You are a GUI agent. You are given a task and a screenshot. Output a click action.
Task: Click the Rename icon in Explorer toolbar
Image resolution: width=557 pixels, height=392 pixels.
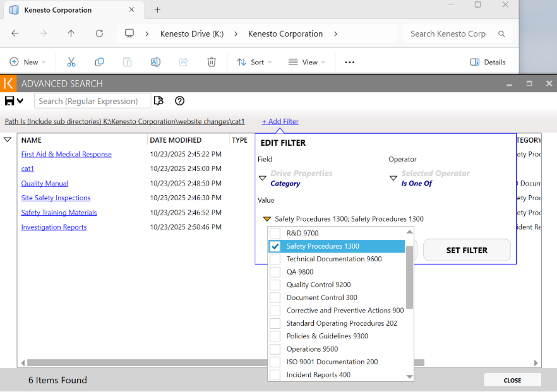[155, 62]
